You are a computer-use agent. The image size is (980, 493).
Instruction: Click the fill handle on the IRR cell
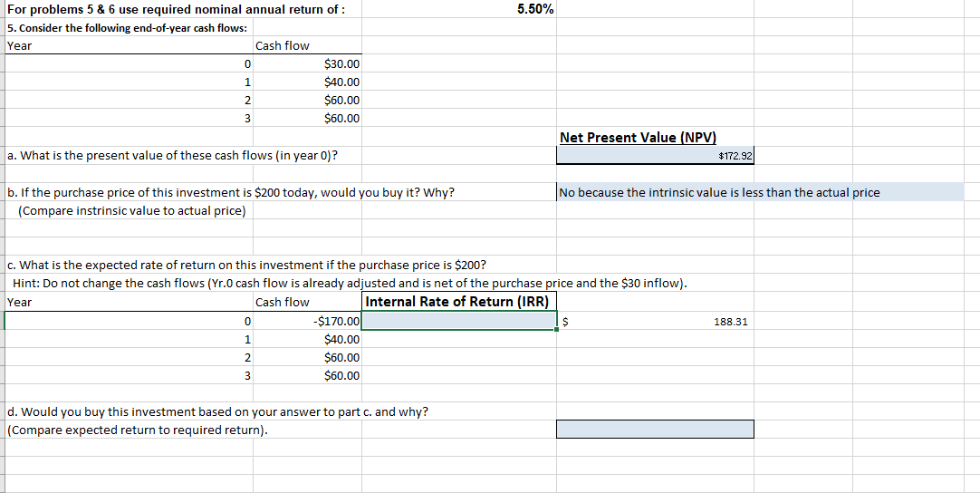[x=555, y=329]
